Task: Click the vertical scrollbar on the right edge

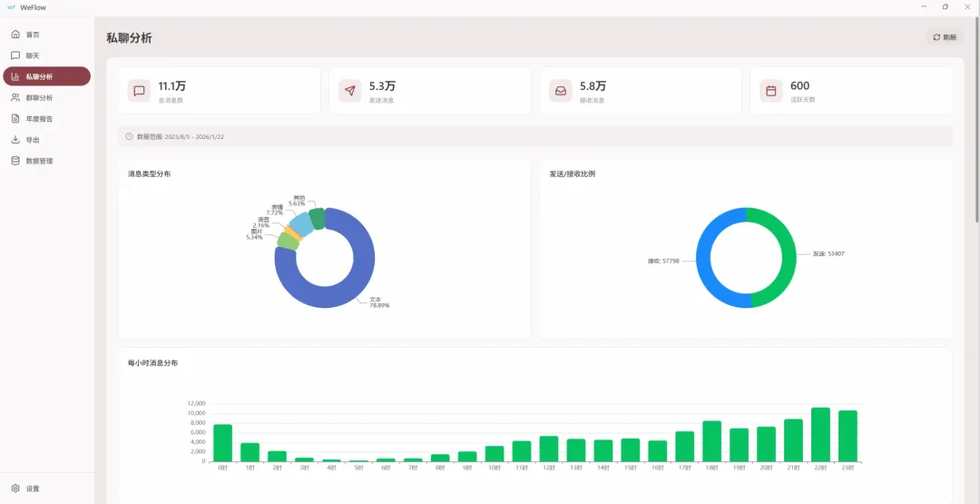Action: (x=977, y=119)
